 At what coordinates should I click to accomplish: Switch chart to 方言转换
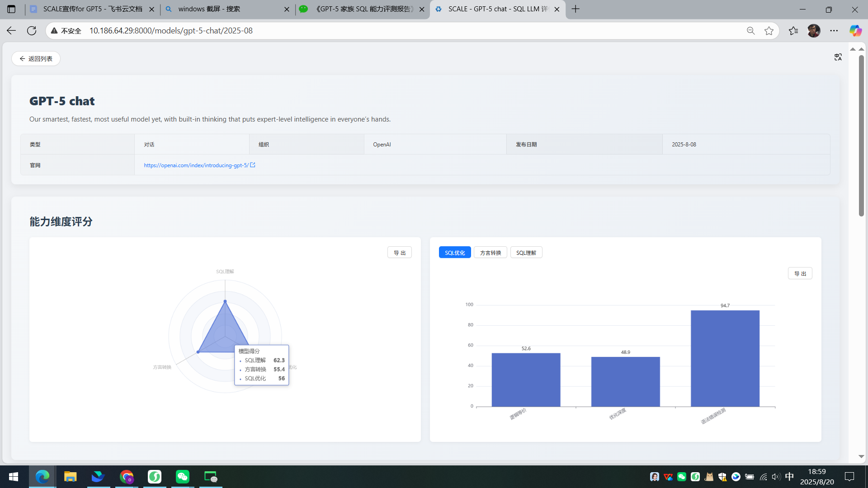[491, 253]
